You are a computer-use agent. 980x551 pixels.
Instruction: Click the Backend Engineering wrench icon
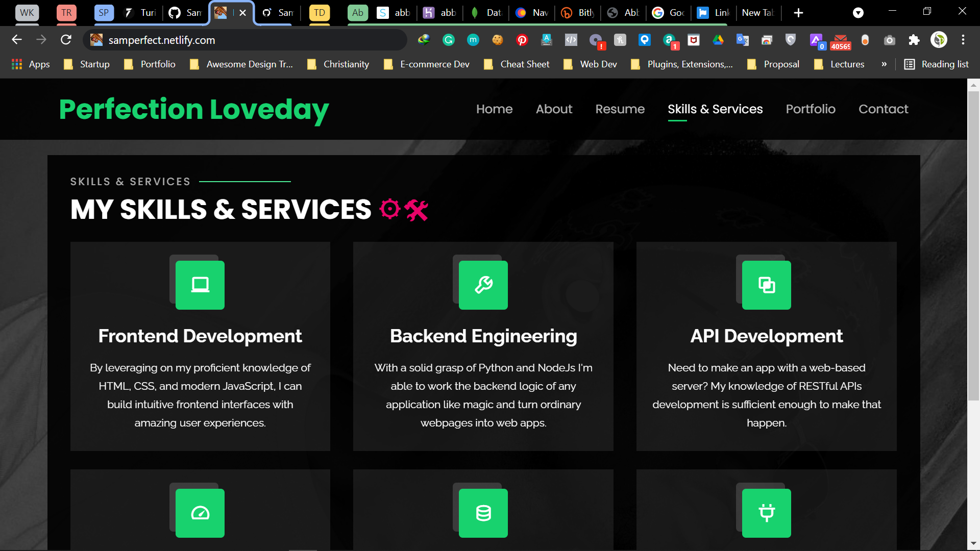(x=483, y=285)
